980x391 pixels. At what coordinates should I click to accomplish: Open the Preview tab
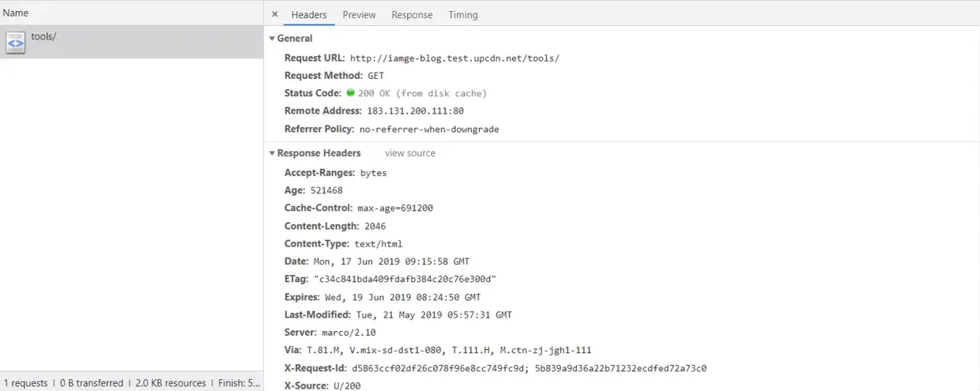point(359,15)
